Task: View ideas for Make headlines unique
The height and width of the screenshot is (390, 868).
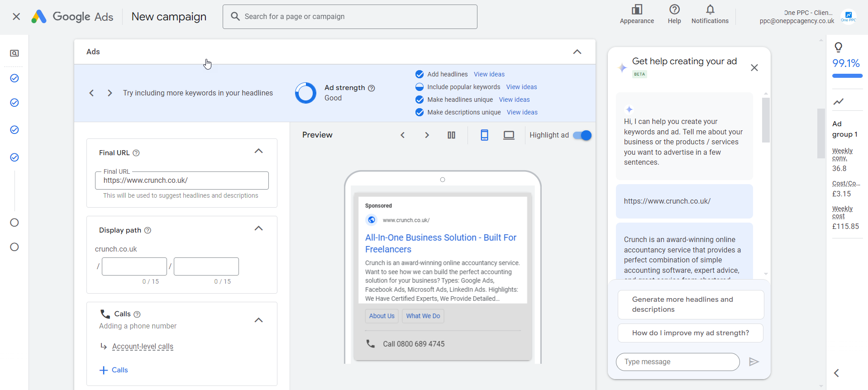Action: coord(515,100)
